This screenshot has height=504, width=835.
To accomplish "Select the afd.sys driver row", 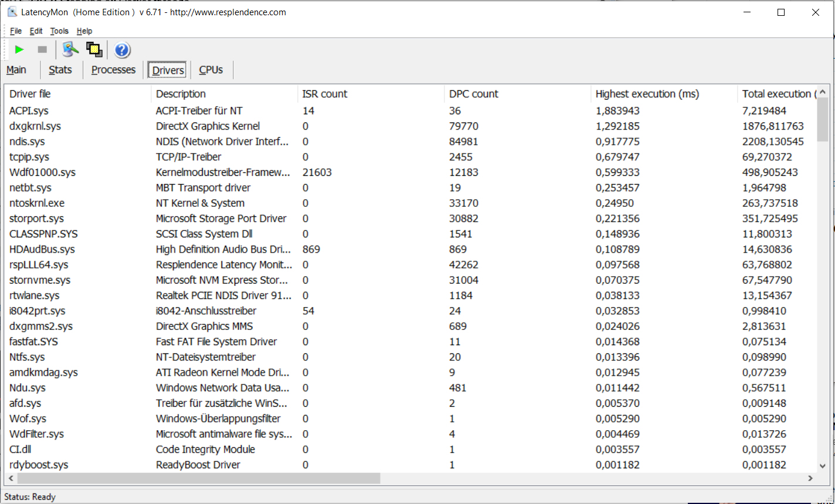I will coord(410,403).
